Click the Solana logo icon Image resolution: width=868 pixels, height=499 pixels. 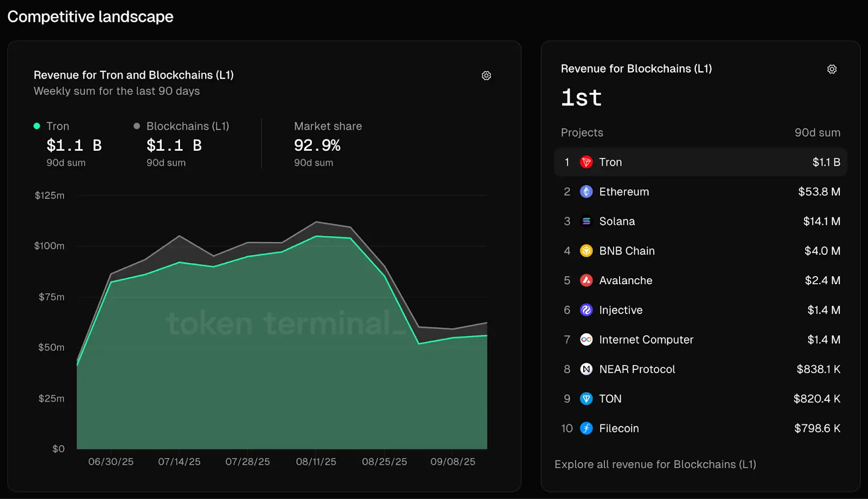click(586, 221)
